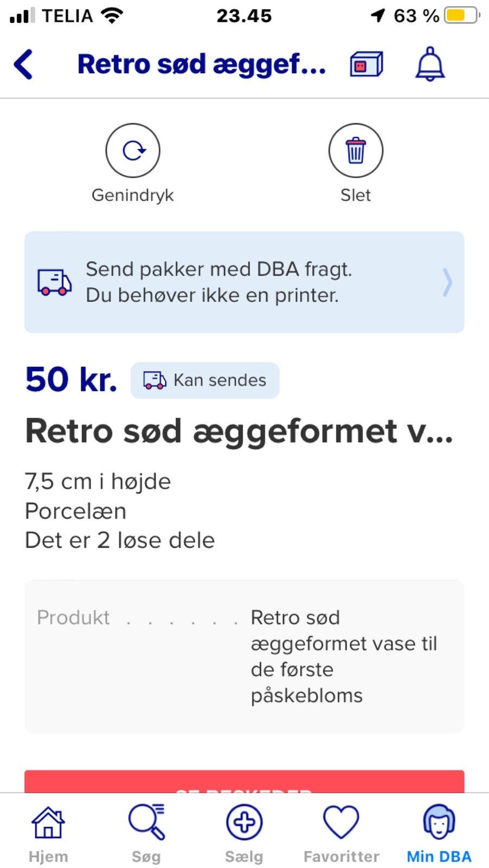Tap the Produkt details row

244,656
